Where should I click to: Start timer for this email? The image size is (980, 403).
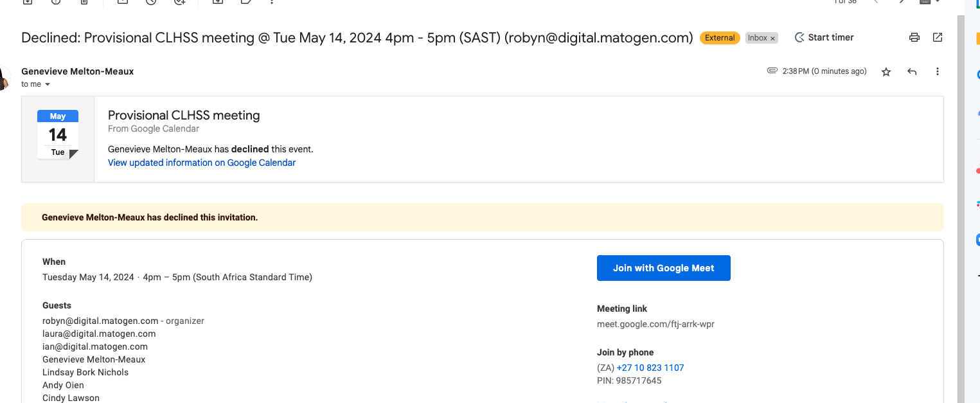[x=824, y=37]
